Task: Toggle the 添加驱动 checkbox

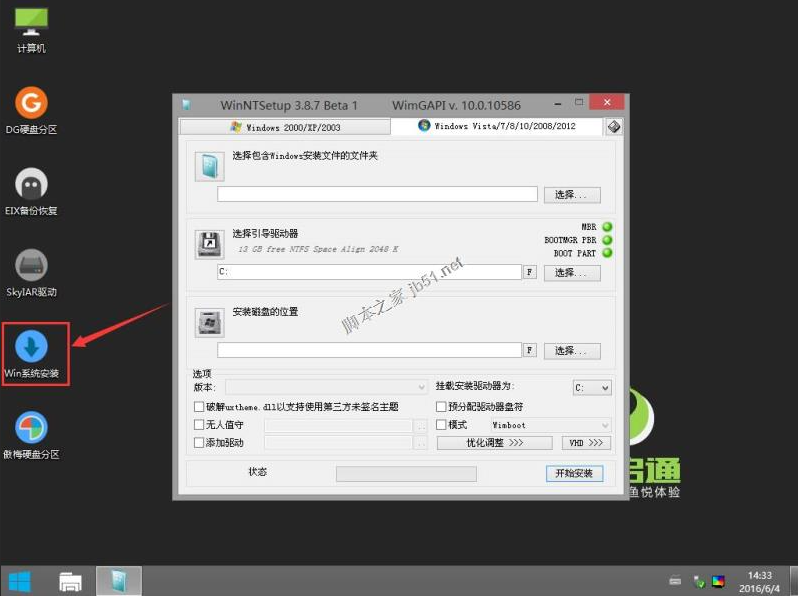Action: (x=199, y=443)
